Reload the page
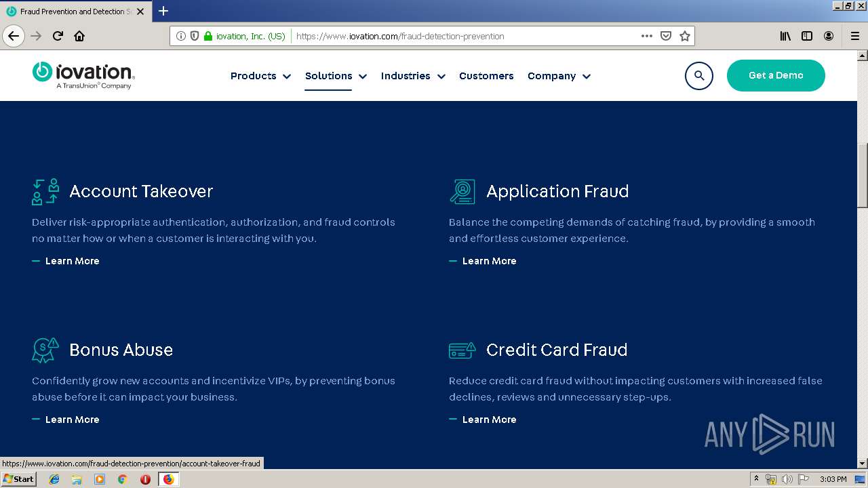Viewport: 868px width, 488px height. 58,36
